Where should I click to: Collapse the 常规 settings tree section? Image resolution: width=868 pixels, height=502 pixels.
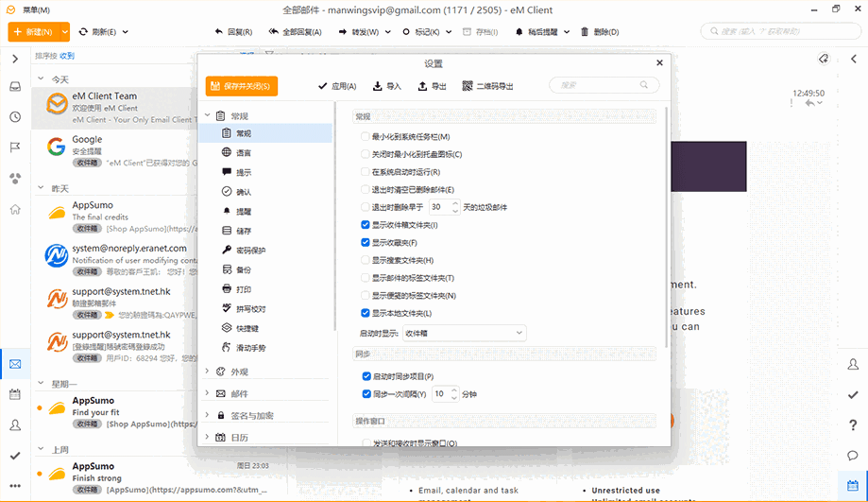coord(207,115)
